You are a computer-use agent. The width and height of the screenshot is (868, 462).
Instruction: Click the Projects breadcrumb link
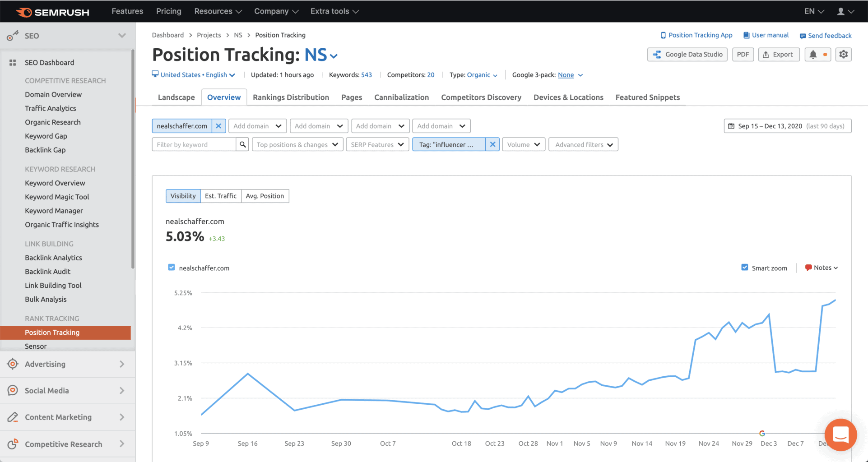[x=209, y=35]
